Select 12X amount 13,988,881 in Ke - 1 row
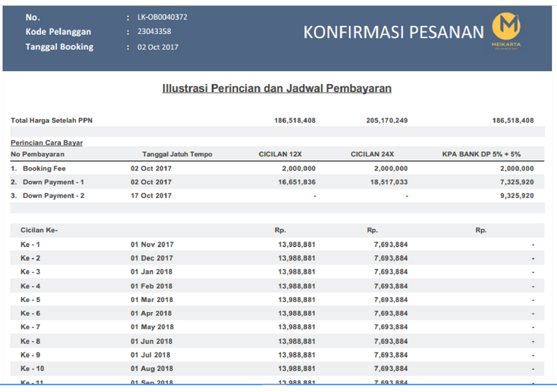The height and width of the screenshot is (392, 557). [297, 244]
